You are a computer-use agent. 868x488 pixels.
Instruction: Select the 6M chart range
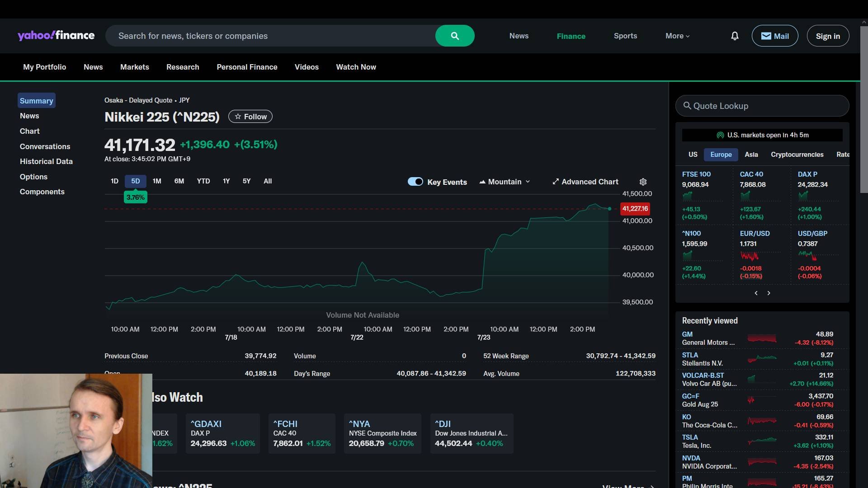point(179,181)
